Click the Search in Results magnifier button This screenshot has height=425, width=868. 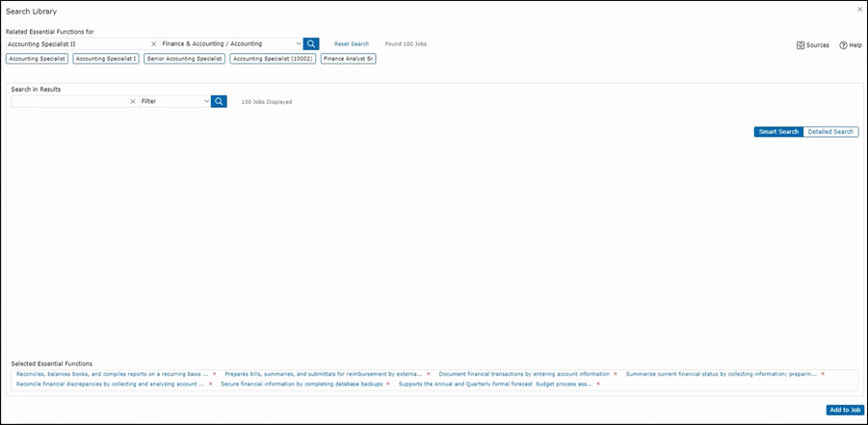click(x=219, y=101)
